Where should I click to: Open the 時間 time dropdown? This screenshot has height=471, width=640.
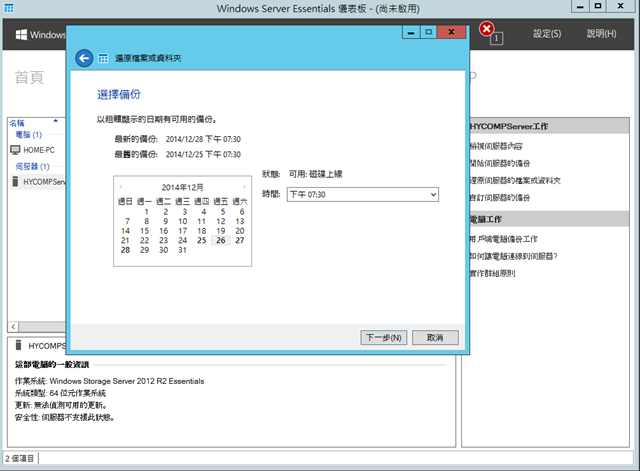pos(363,195)
